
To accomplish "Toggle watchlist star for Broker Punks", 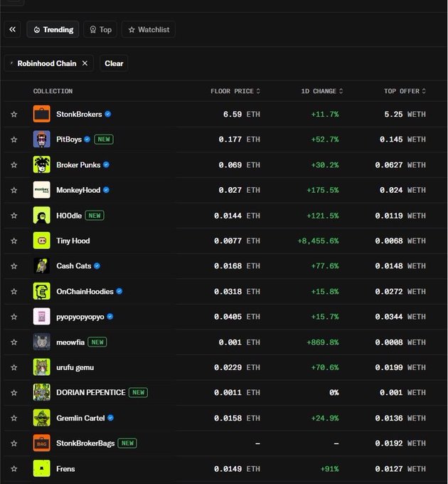I will [x=14, y=165].
